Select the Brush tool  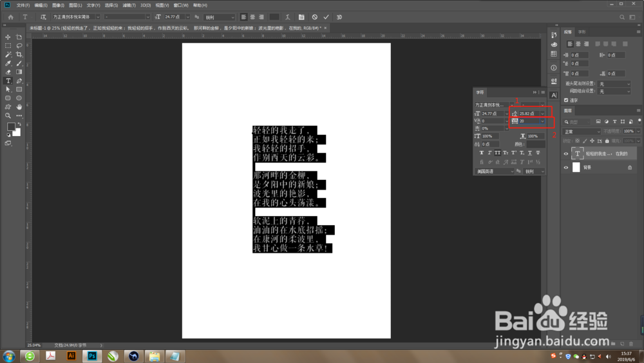point(19,63)
